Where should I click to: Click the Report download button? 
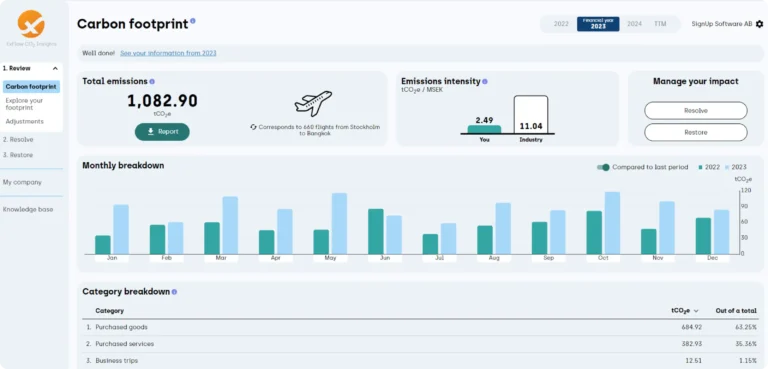pyautogui.click(x=162, y=132)
